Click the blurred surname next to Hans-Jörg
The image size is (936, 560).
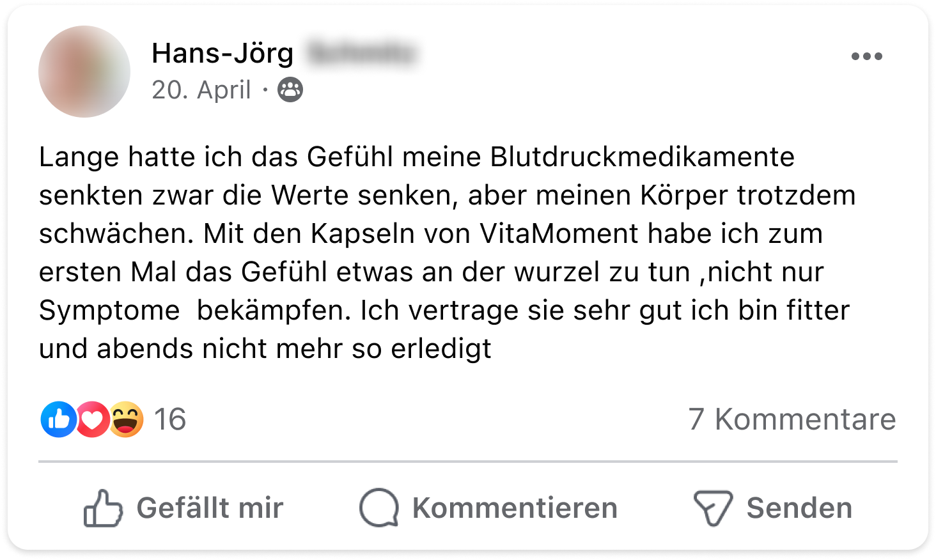pyautogui.click(x=361, y=53)
